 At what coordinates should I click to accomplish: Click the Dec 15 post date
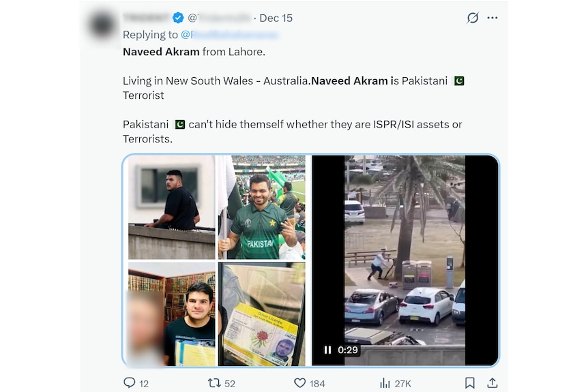[x=276, y=18]
